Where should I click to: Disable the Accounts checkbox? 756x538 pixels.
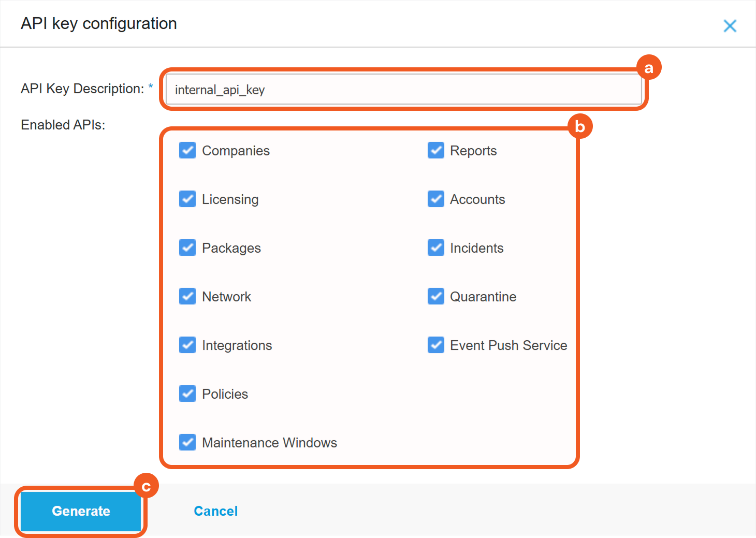(x=436, y=199)
